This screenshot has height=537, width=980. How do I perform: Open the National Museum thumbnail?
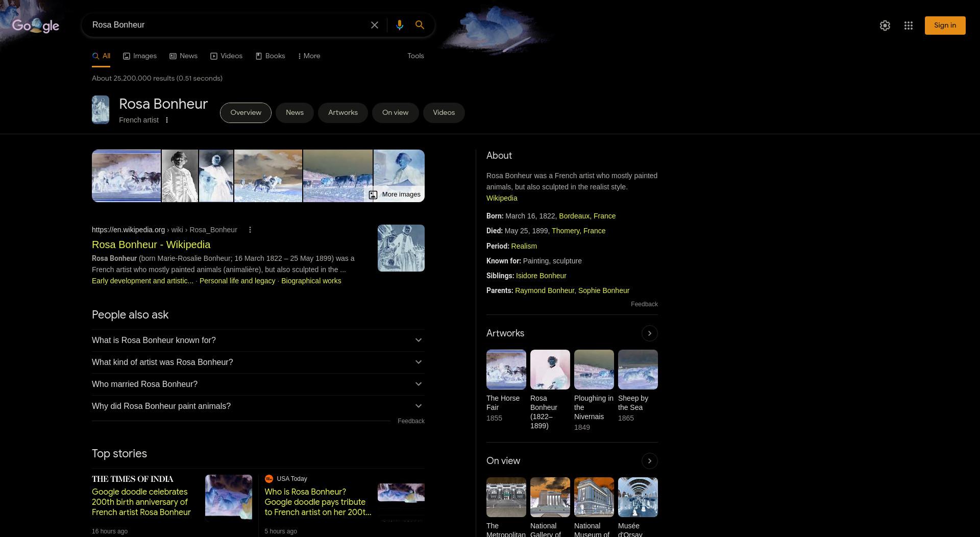(594, 497)
